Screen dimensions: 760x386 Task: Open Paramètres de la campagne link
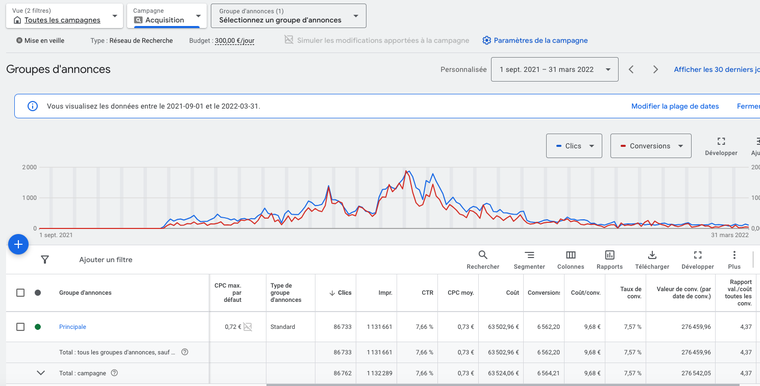tap(535, 40)
